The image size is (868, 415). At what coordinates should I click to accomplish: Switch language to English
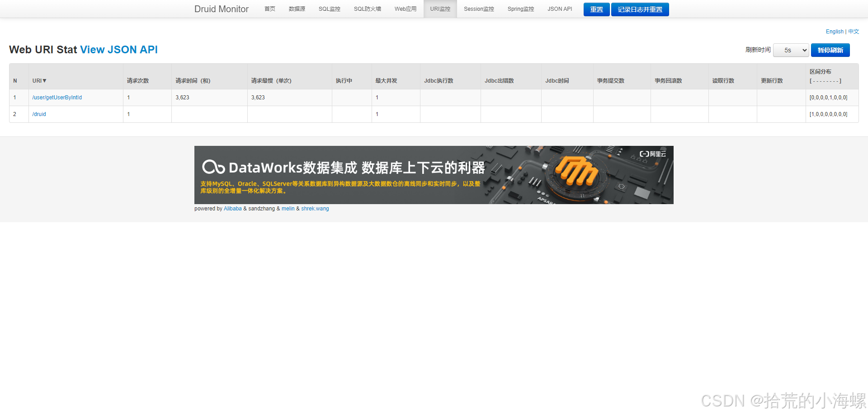835,32
